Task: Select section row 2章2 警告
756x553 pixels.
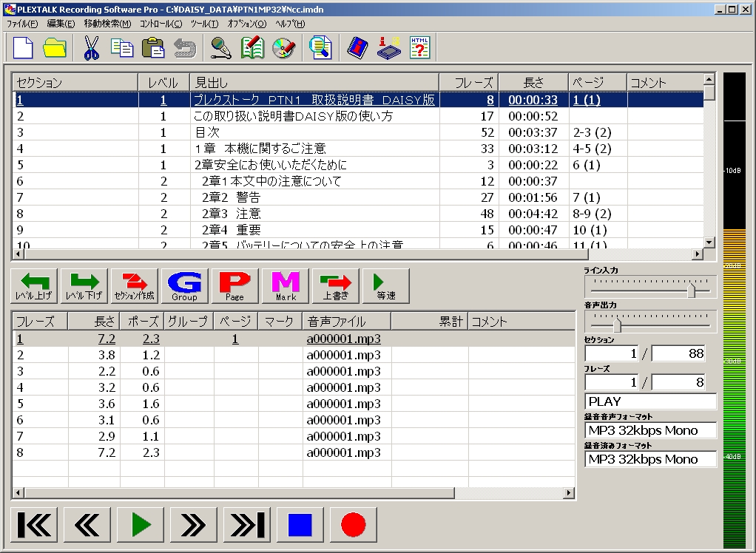Action: point(357,197)
